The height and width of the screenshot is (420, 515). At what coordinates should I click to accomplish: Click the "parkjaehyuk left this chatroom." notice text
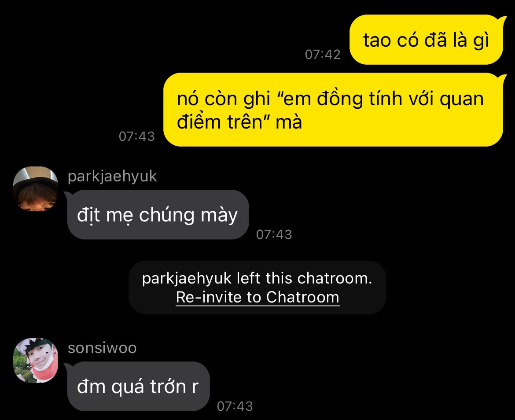tap(257, 278)
